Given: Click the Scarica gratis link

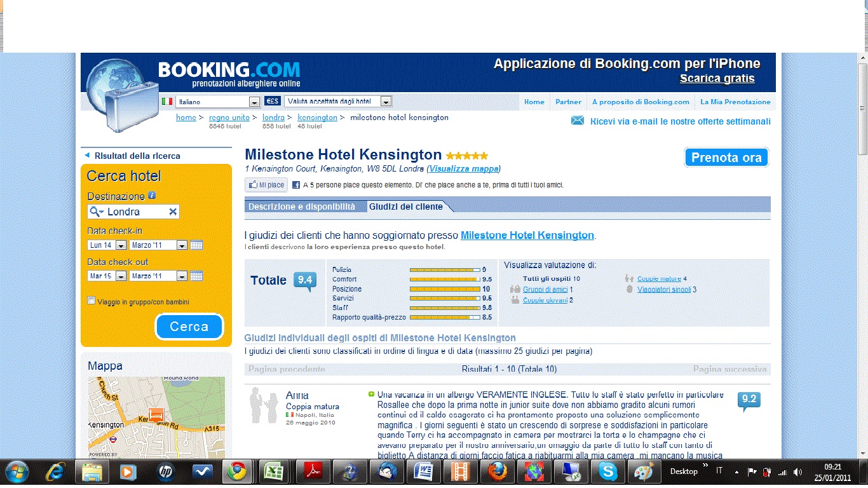Looking at the screenshot, I should [x=717, y=78].
